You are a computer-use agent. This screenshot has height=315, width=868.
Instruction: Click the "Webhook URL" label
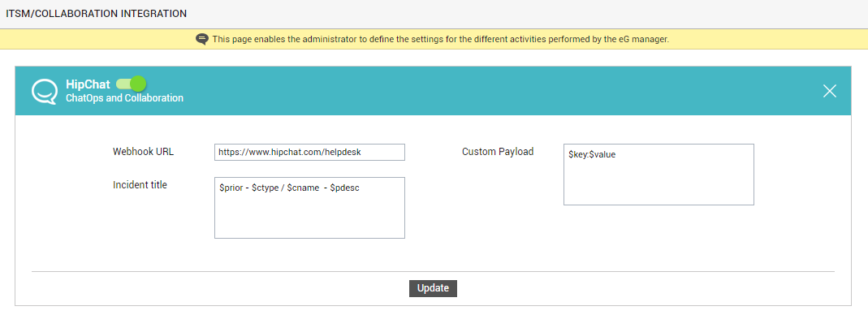coord(144,152)
